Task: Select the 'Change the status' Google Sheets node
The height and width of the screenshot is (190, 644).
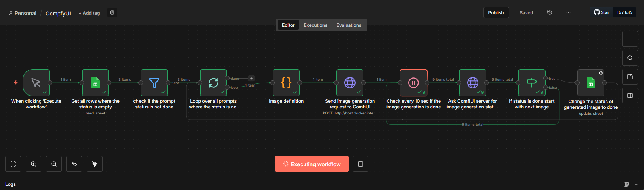Action: [x=591, y=83]
